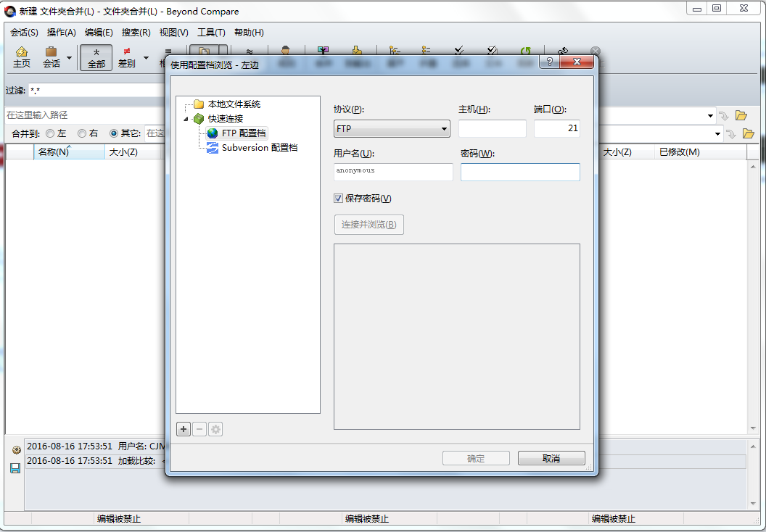Open the 会话(S) menu
766x532 pixels.
point(24,32)
